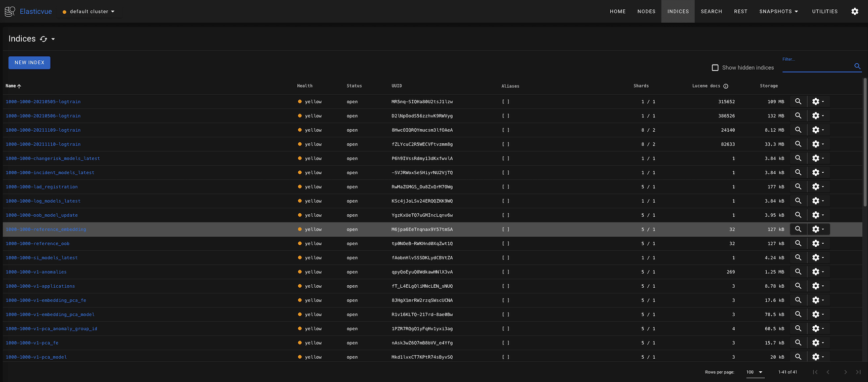Click the Elasticvue logo icon

click(x=10, y=11)
